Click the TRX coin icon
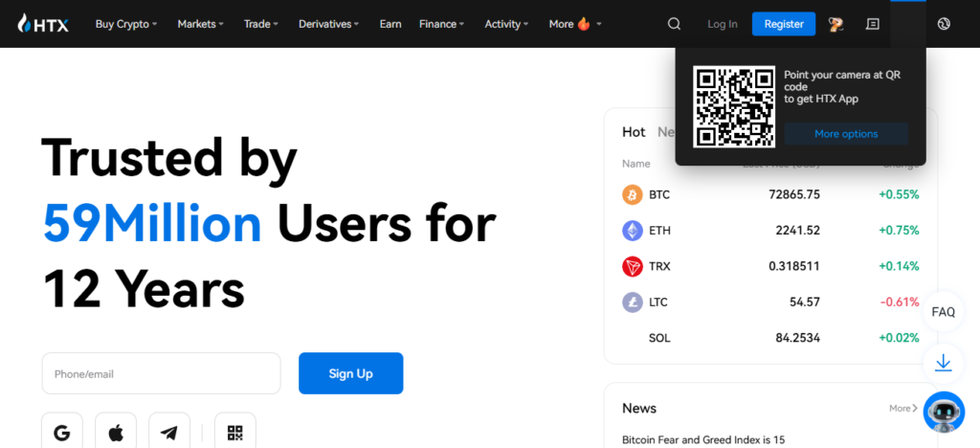980x448 pixels. pyautogui.click(x=633, y=266)
